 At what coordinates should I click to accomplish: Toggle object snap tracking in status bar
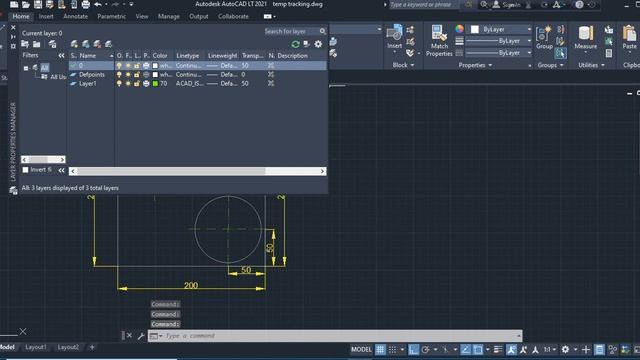click(x=465, y=349)
